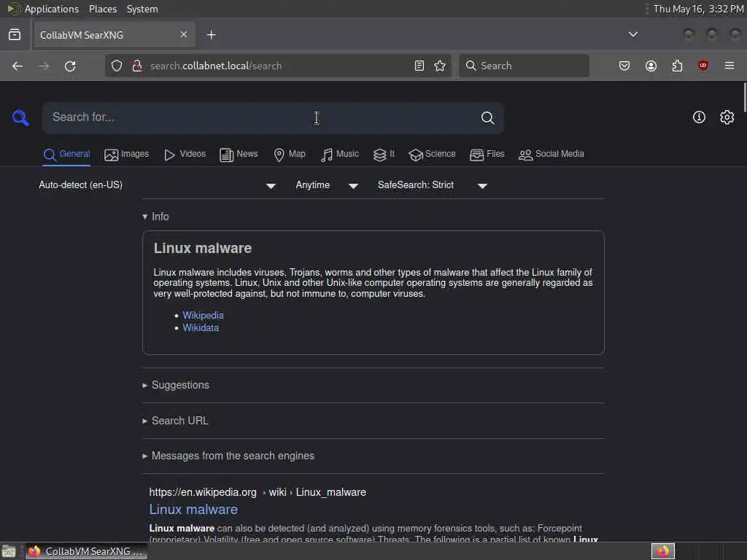Bookmark this page with star icon

[x=440, y=66]
